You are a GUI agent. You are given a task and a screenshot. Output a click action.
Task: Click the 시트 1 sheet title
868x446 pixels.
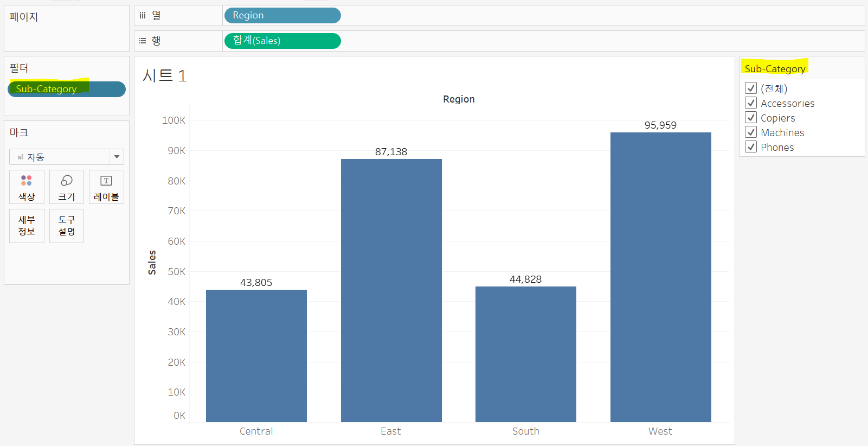[x=165, y=75]
